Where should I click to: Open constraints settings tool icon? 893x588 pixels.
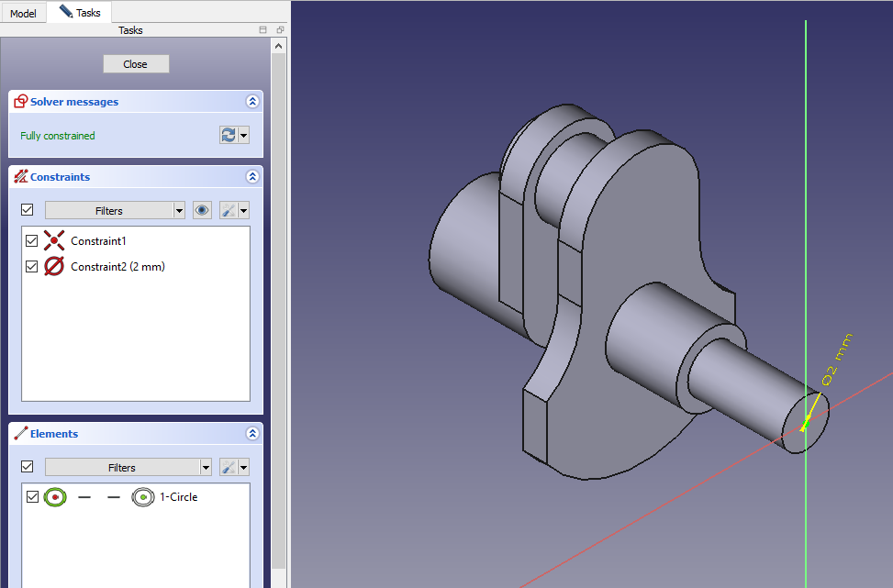(x=229, y=210)
